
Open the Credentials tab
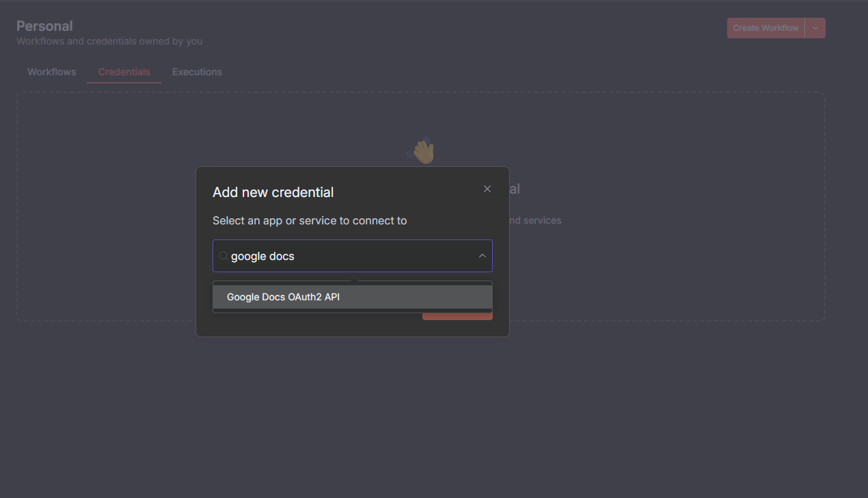pos(124,72)
